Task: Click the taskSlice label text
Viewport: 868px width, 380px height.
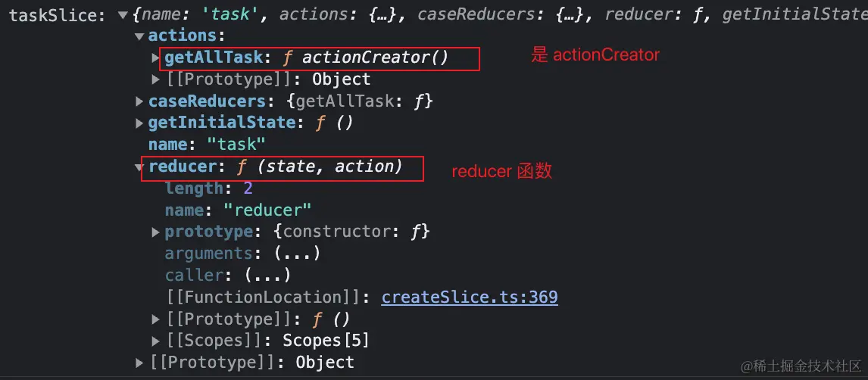Action: click(57, 14)
